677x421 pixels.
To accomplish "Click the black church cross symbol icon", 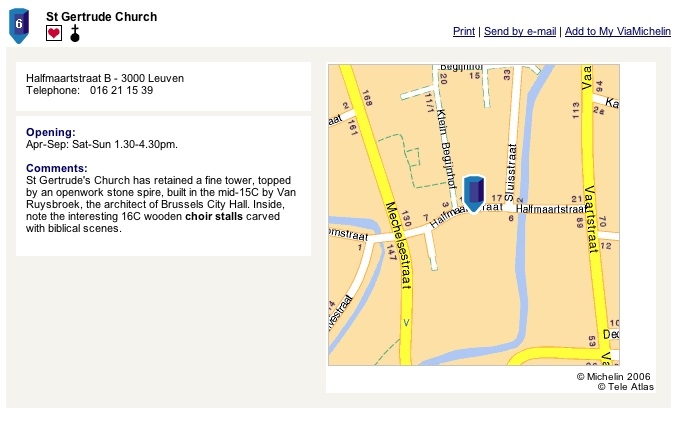I will [75, 33].
